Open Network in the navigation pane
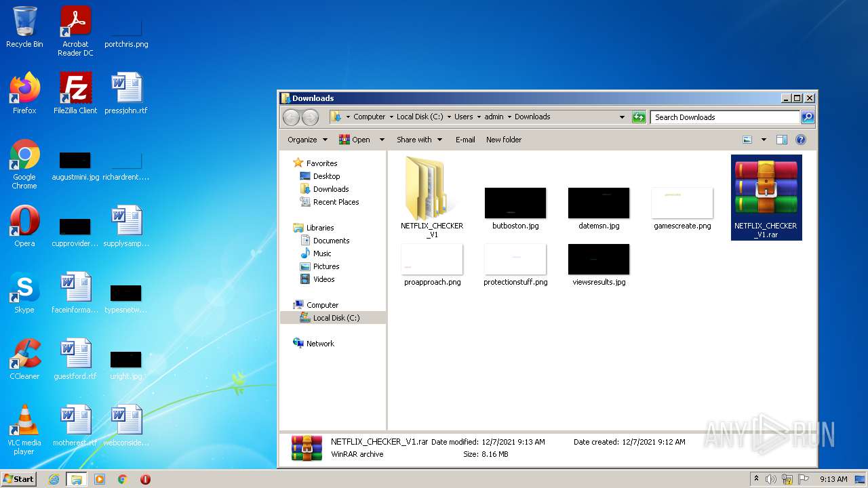This screenshot has height=488, width=868. pyautogui.click(x=320, y=344)
